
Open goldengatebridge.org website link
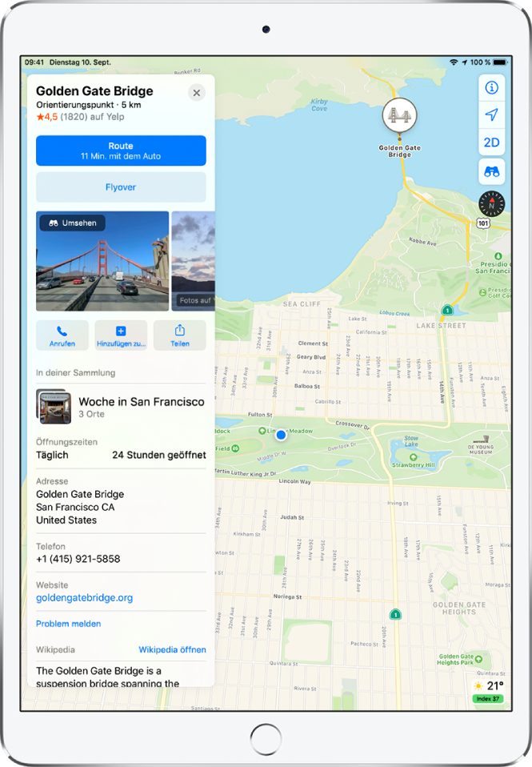(x=85, y=598)
